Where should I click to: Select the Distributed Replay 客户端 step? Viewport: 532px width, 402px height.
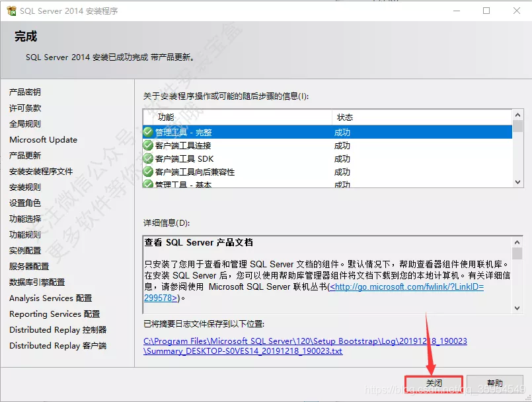click(58, 346)
